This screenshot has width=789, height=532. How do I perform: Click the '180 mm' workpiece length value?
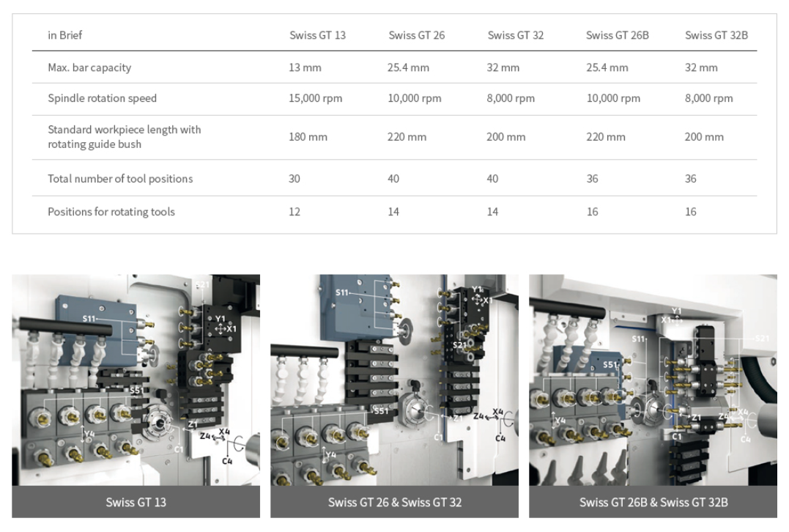point(308,137)
